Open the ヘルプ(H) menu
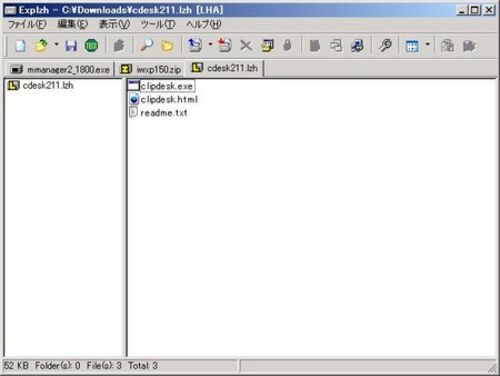The height and width of the screenshot is (376, 500). [x=204, y=24]
